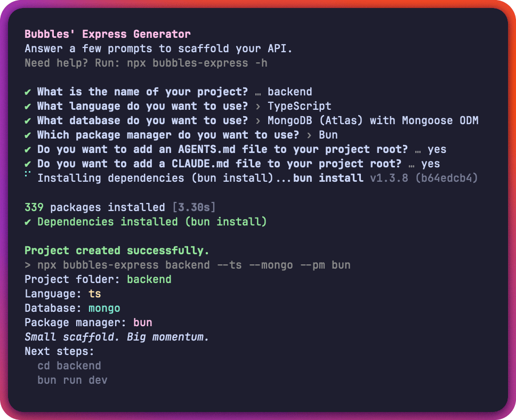The width and height of the screenshot is (516, 420).
Task: Click the 'bun run dev' command
Action: [x=72, y=380]
